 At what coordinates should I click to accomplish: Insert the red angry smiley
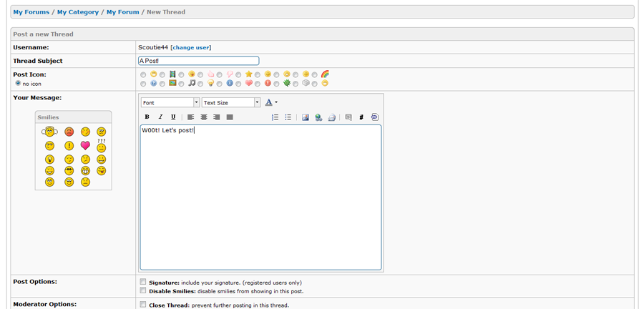69,132
